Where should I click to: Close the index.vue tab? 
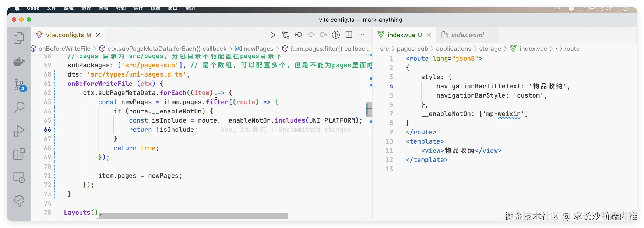pos(429,35)
